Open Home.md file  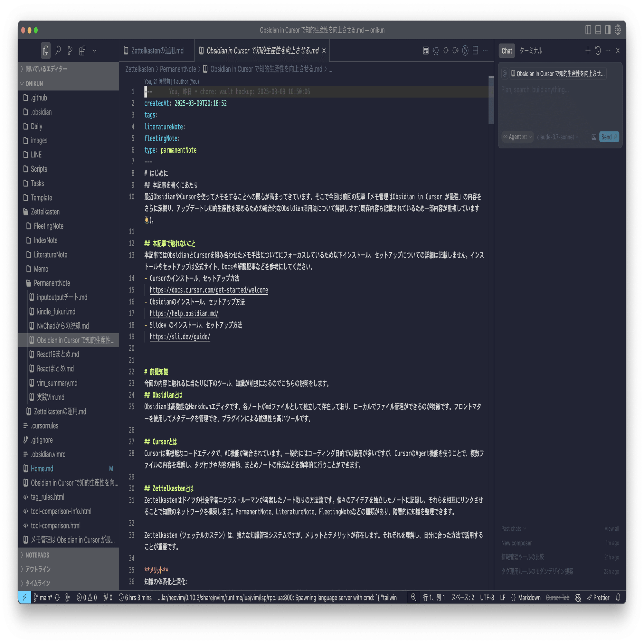68,469
